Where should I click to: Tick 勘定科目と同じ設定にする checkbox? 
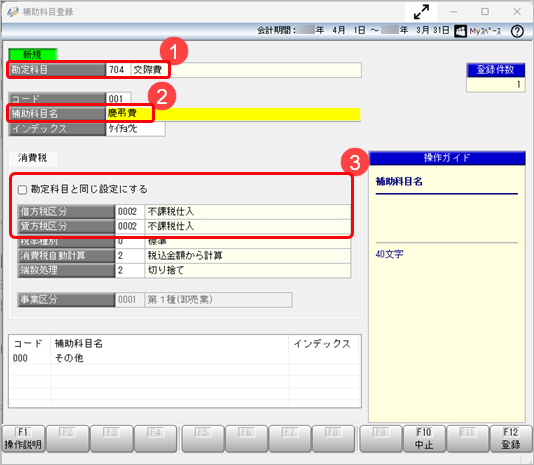pyautogui.click(x=22, y=190)
